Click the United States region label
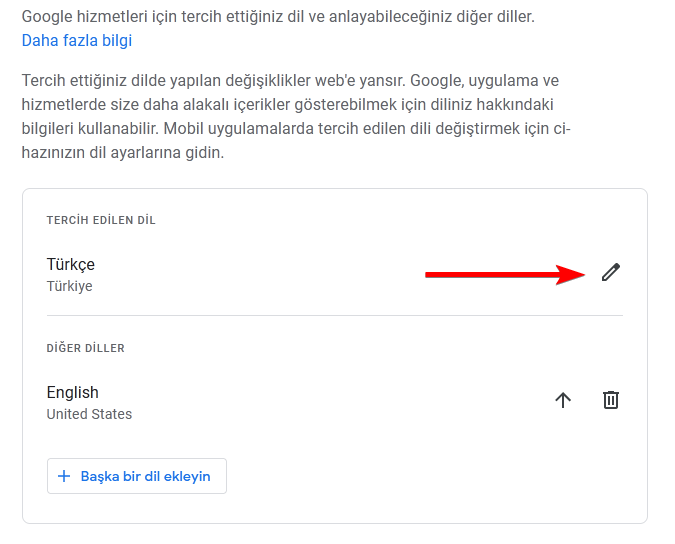This screenshot has height=544, width=675. [89, 414]
